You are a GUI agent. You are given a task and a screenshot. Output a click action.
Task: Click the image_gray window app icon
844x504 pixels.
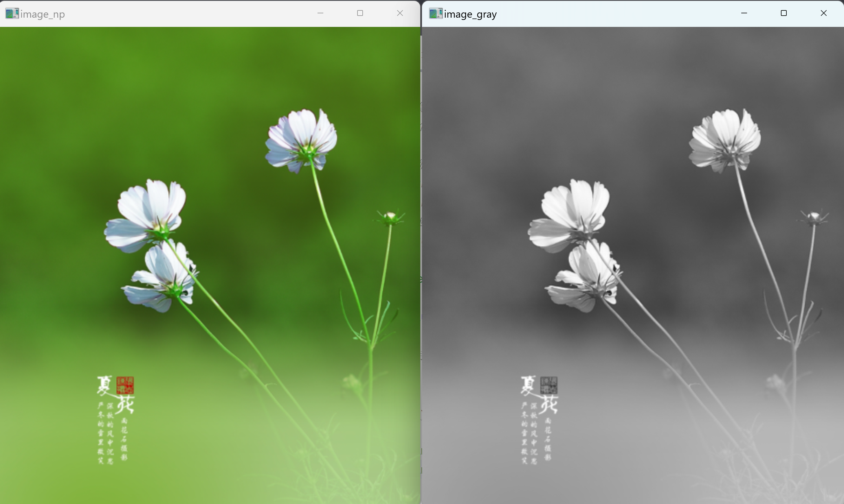coord(435,14)
